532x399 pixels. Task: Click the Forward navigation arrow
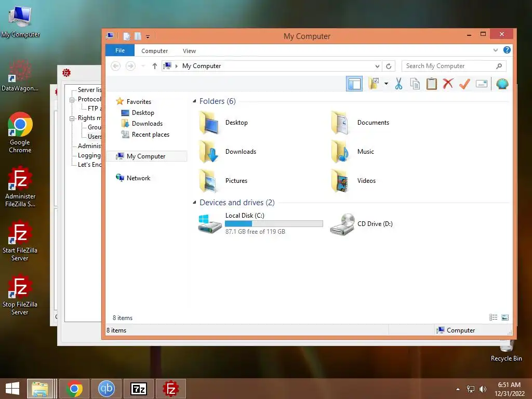coord(130,66)
